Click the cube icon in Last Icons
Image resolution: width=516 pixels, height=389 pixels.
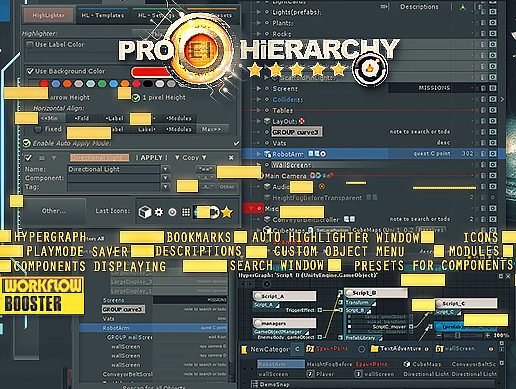(145, 212)
